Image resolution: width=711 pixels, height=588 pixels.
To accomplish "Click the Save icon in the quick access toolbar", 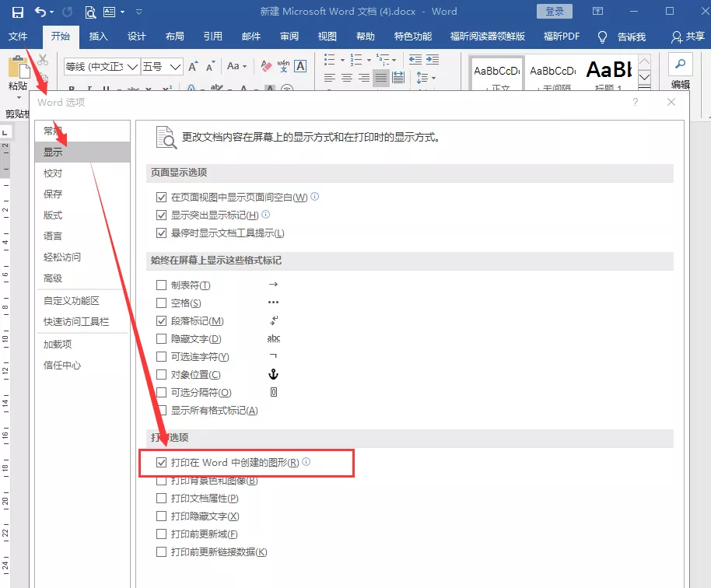I will click(18, 12).
